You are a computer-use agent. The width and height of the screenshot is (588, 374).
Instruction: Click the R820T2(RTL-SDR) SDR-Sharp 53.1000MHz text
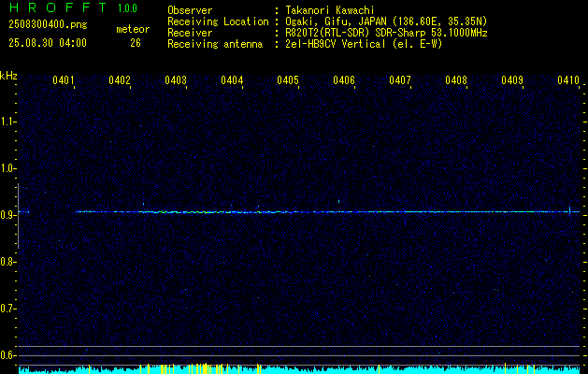coord(387,33)
